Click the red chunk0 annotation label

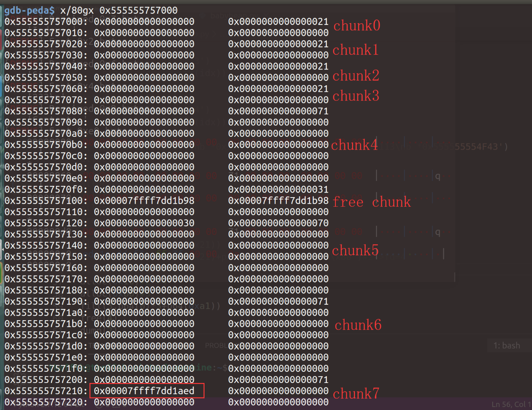[x=357, y=26]
